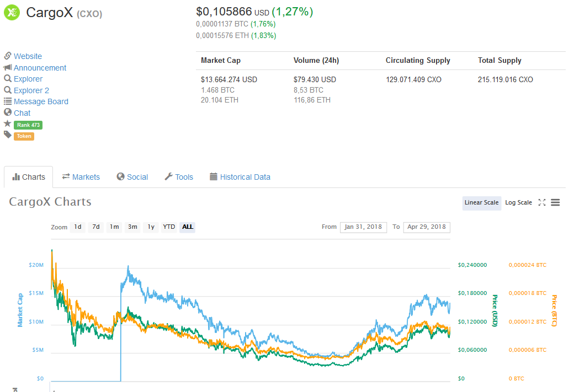The image size is (574, 392).
Task: Click the 116,86 ETH volume value
Action: 312,100
